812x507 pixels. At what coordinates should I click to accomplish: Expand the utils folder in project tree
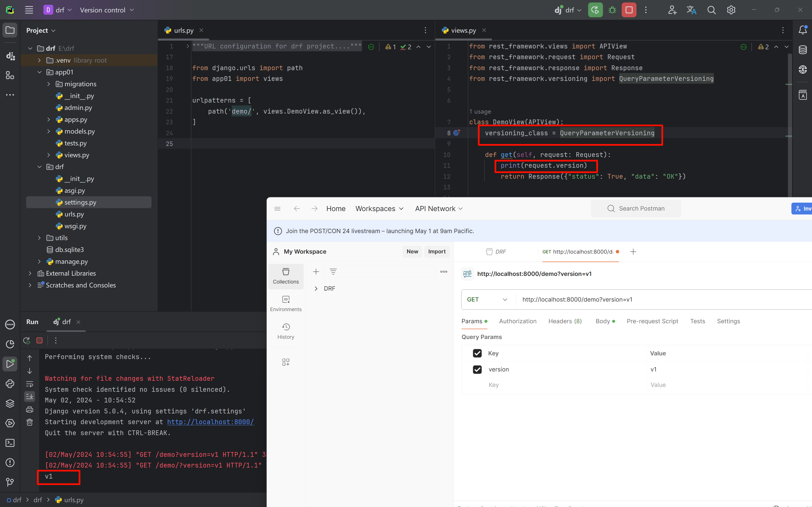(x=39, y=238)
